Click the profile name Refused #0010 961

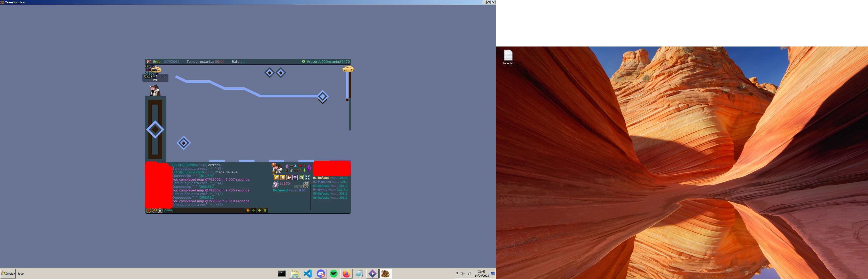[x=289, y=190]
